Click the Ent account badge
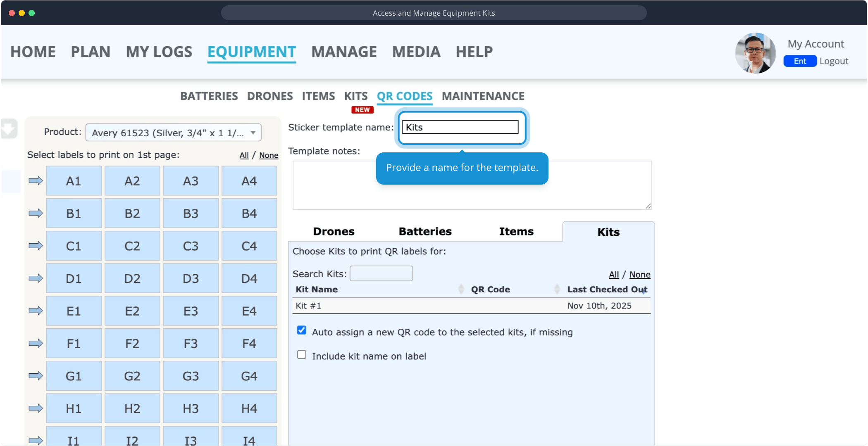868x446 pixels. pos(800,61)
